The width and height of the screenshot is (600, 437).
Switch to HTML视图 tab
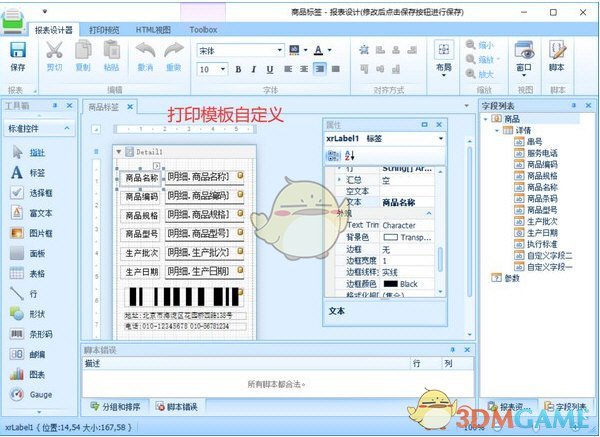[153, 30]
